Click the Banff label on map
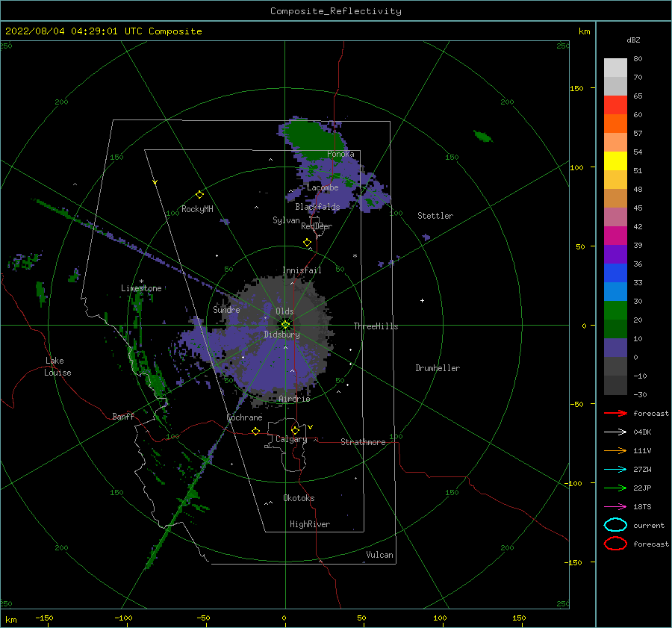This screenshot has height=628, width=672. [123, 416]
